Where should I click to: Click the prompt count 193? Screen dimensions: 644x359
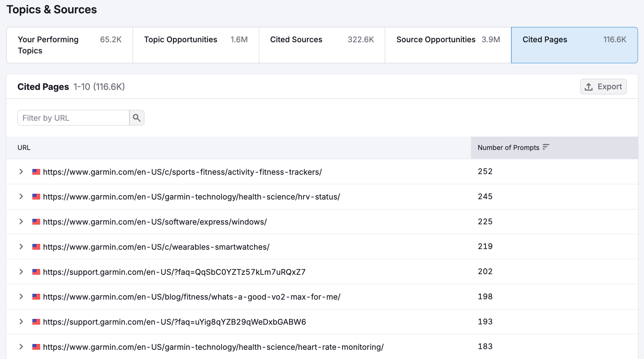coord(485,322)
